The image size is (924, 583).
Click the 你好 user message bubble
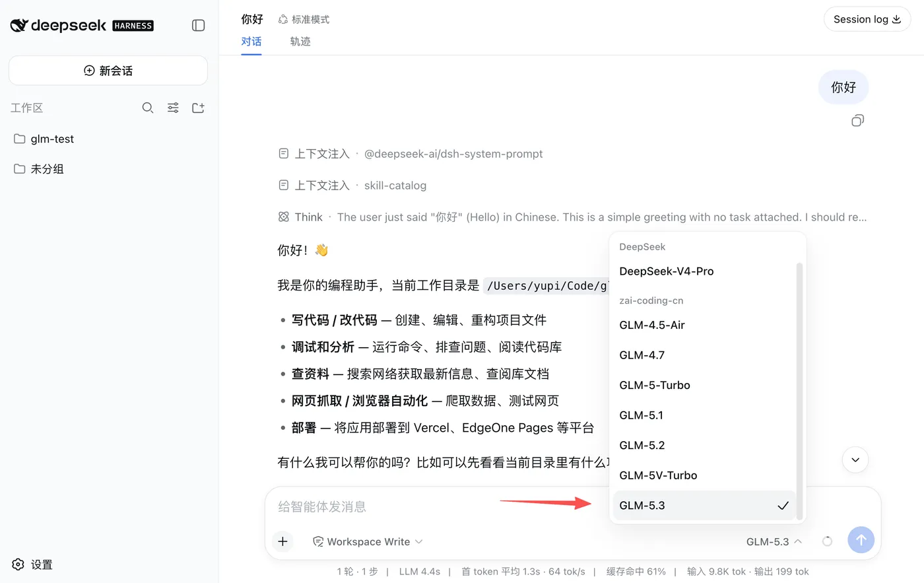[x=843, y=87]
